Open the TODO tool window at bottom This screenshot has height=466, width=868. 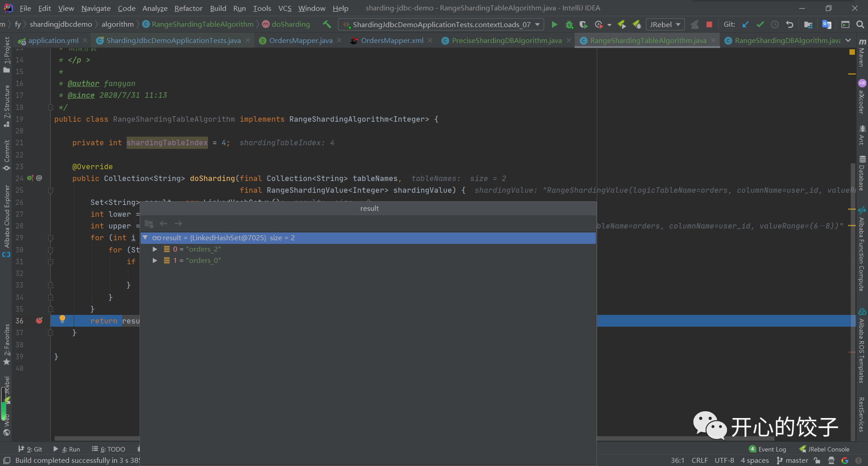pos(108,449)
